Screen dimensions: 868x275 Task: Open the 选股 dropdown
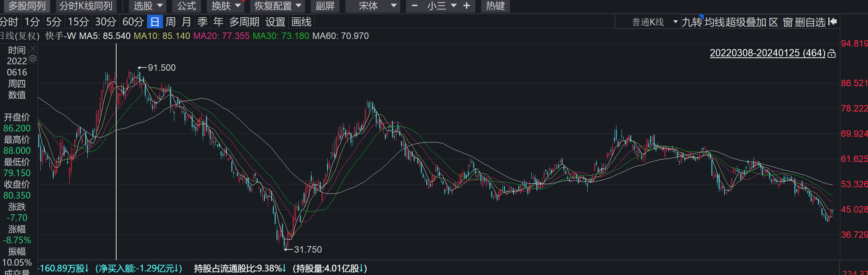[x=148, y=6]
